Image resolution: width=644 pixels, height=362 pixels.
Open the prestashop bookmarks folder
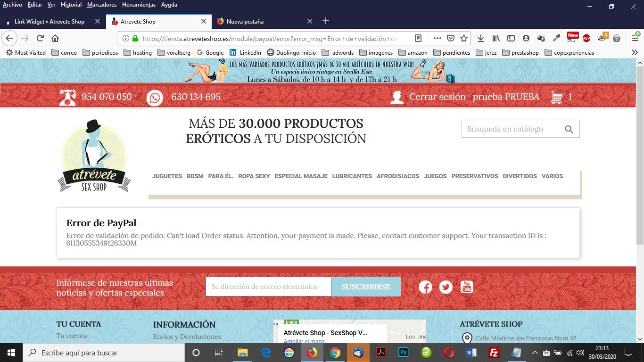coord(520,53)
